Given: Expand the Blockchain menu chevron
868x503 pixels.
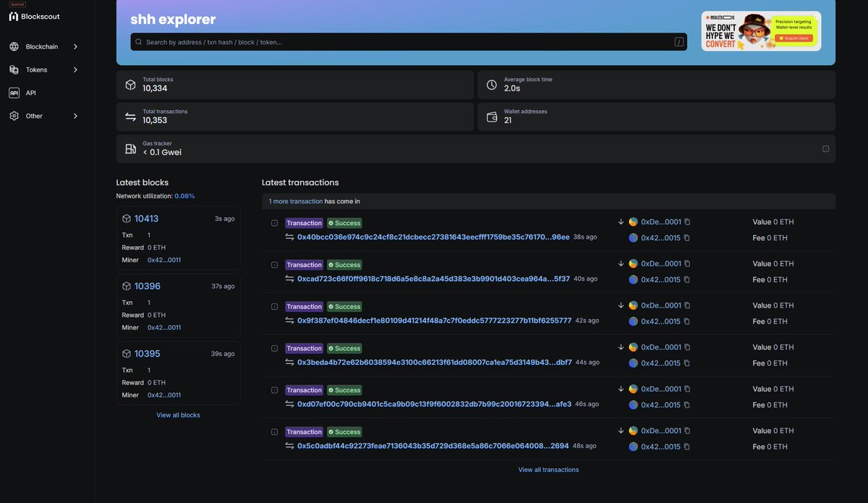Looking at the screenshot, I should pos(75,47).
